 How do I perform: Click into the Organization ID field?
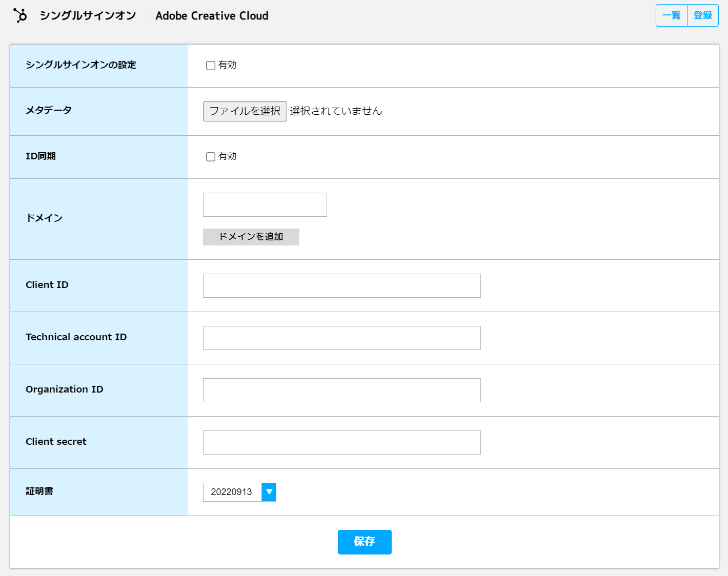pos(341,390)
